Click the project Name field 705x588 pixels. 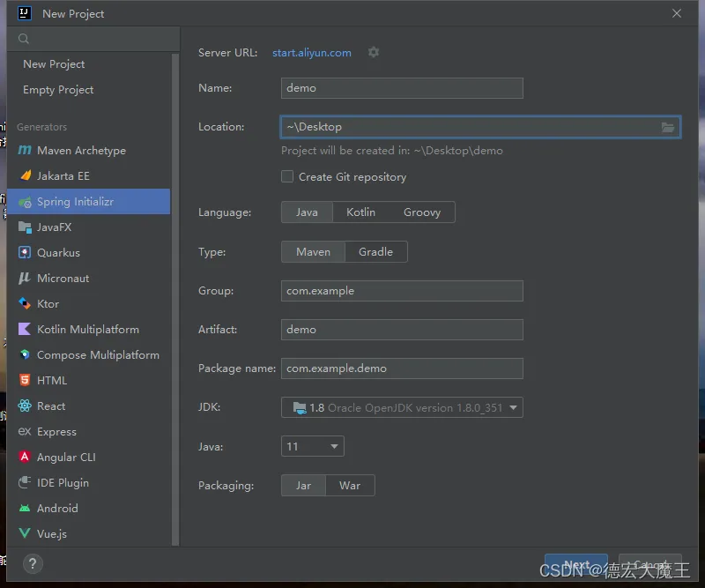coord(402,88)
